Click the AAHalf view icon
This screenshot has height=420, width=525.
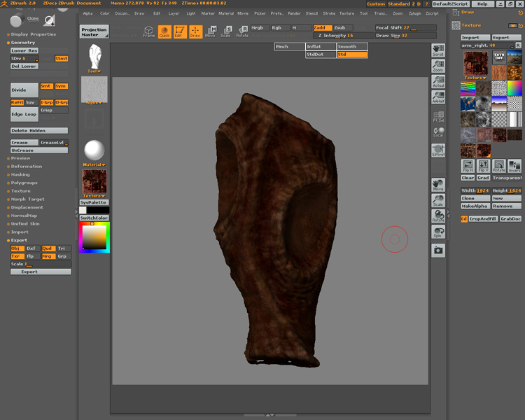tap(438, 98)
